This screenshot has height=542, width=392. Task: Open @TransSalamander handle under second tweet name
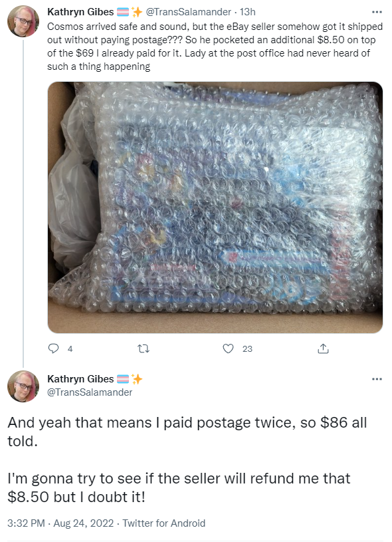tap(90, 392)
